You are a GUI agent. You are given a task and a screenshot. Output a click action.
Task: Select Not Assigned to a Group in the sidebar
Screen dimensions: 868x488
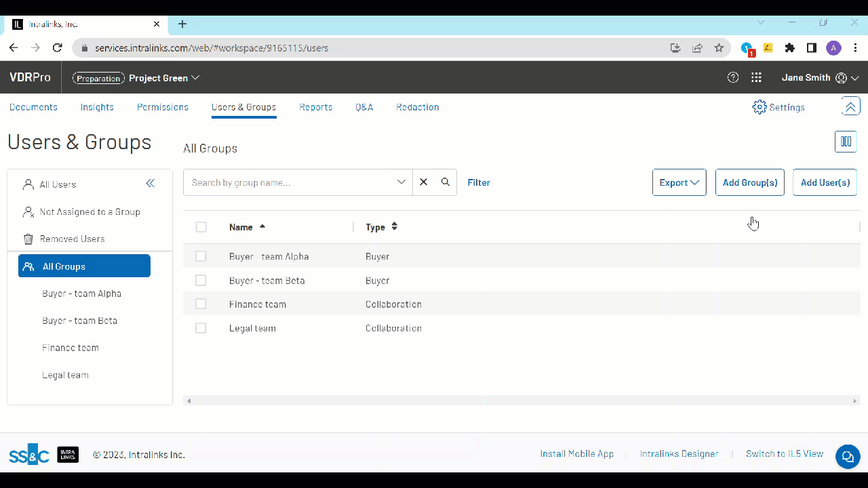click(90, 211)
